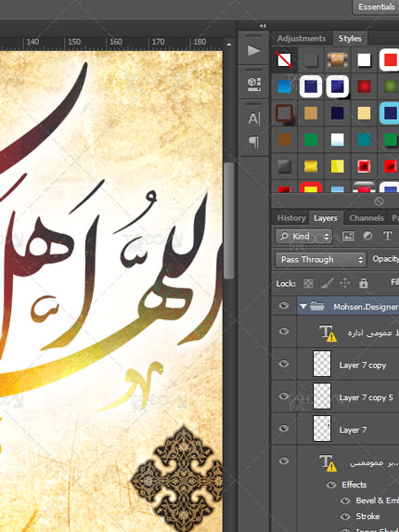Select the Layer 7 copy 5 thumbnail
399x532 pixels.
(x=322, y=396)
